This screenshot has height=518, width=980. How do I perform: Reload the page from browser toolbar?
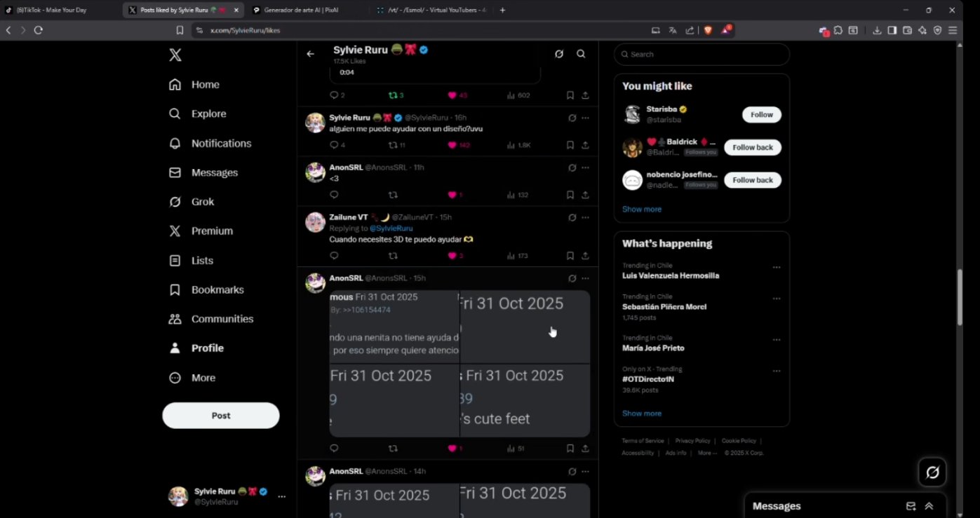click(39, 30)
